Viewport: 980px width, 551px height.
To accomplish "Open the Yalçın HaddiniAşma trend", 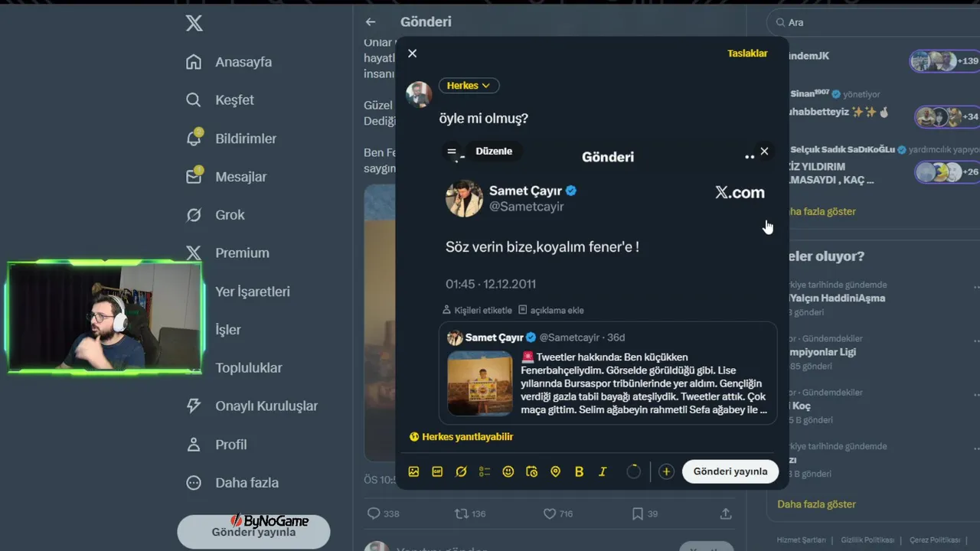I will pyautogui.click(x=837, y=298).
